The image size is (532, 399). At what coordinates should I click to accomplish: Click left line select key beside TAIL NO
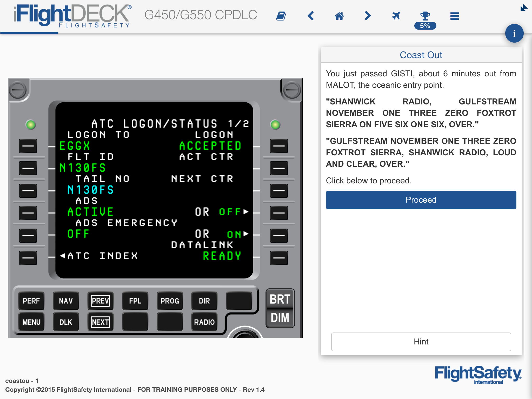click(x=28, y=191)
